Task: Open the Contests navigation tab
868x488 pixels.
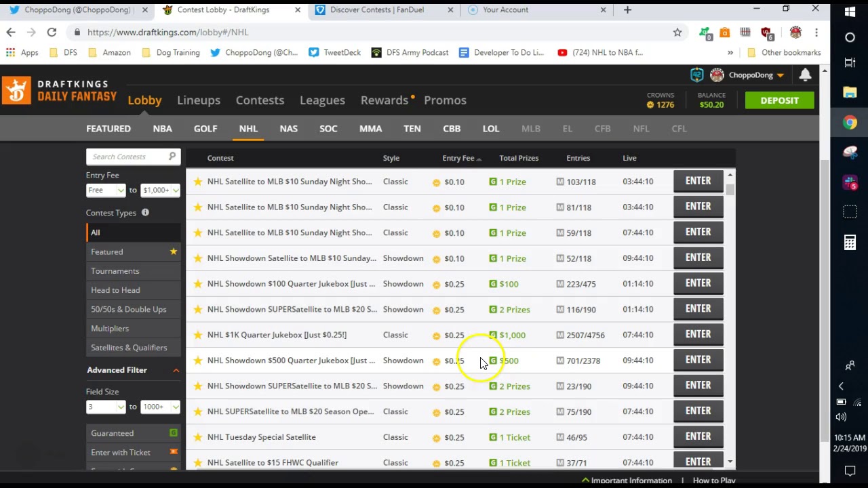Action: (260, 100)
